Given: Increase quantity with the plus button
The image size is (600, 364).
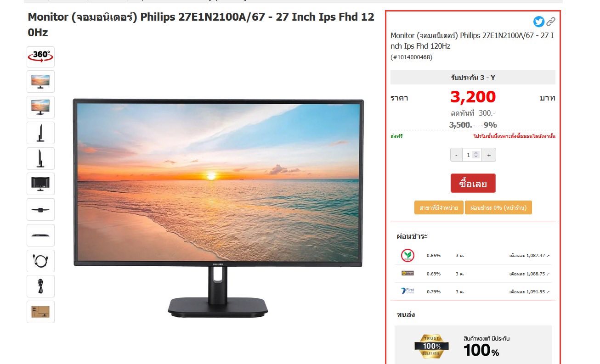Looking at the screenshot, I should (x=488, y=155).
